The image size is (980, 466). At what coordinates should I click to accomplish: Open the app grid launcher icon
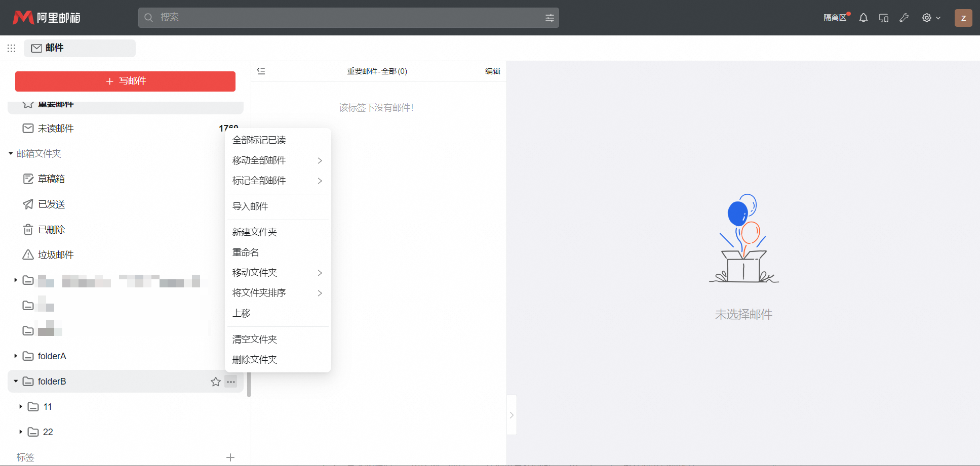coord(12,48)
